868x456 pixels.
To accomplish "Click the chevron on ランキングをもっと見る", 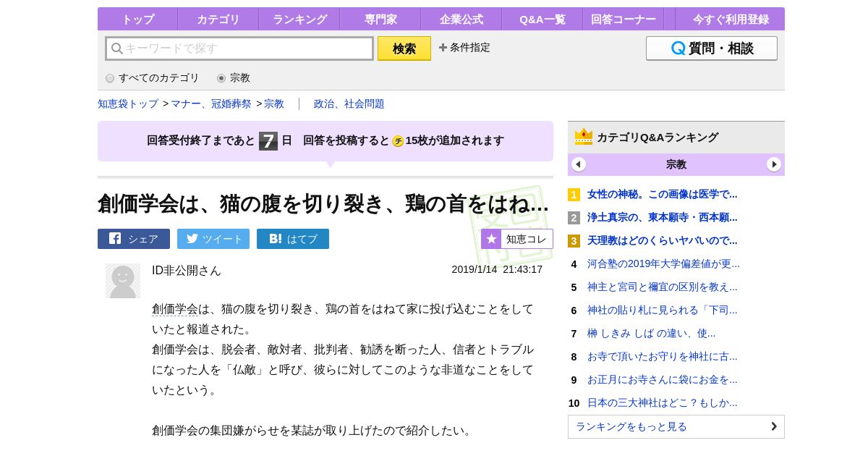I will [774, 426].
